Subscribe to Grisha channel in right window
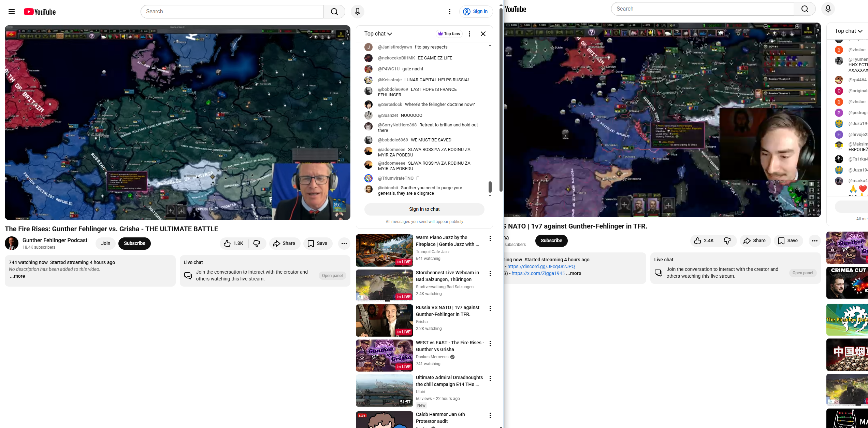This screenshot has width=868, height=428. (x=551, y=240)
